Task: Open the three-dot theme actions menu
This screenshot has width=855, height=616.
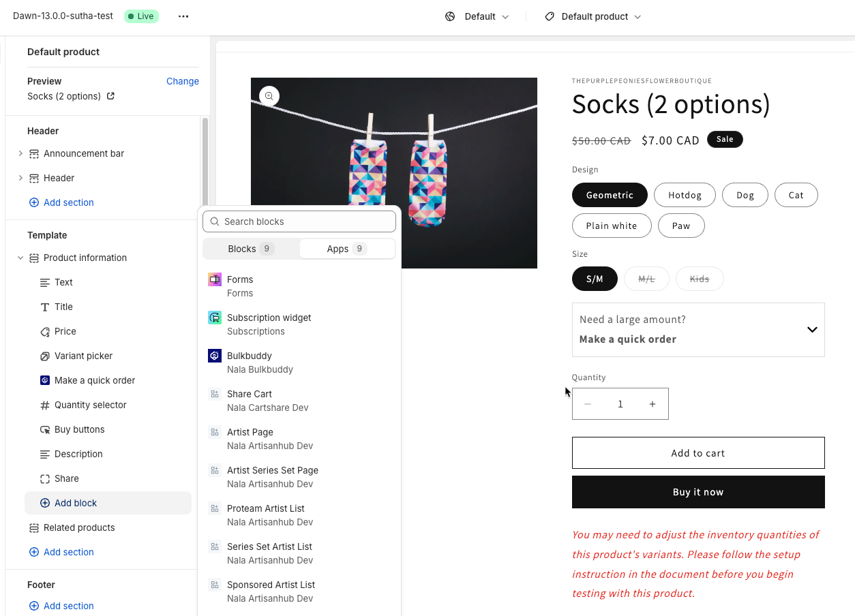Action: coord(183,16)
